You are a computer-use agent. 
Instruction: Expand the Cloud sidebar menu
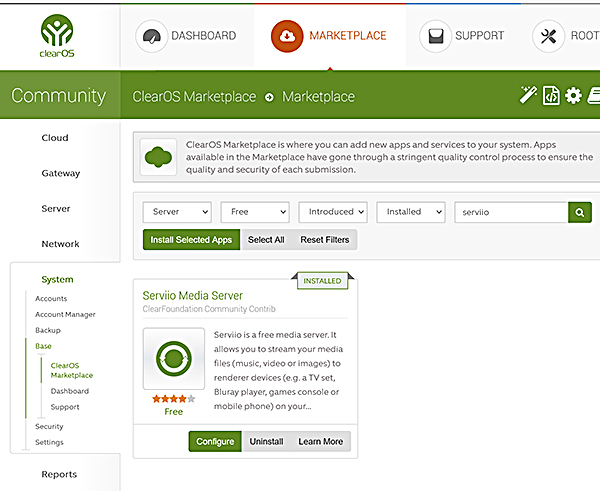[55, 138]
